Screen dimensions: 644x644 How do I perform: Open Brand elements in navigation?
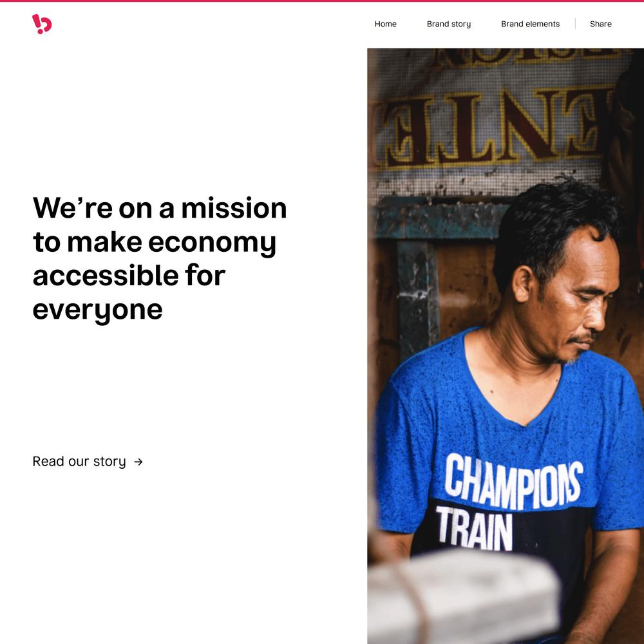click(x=530, y=24)
